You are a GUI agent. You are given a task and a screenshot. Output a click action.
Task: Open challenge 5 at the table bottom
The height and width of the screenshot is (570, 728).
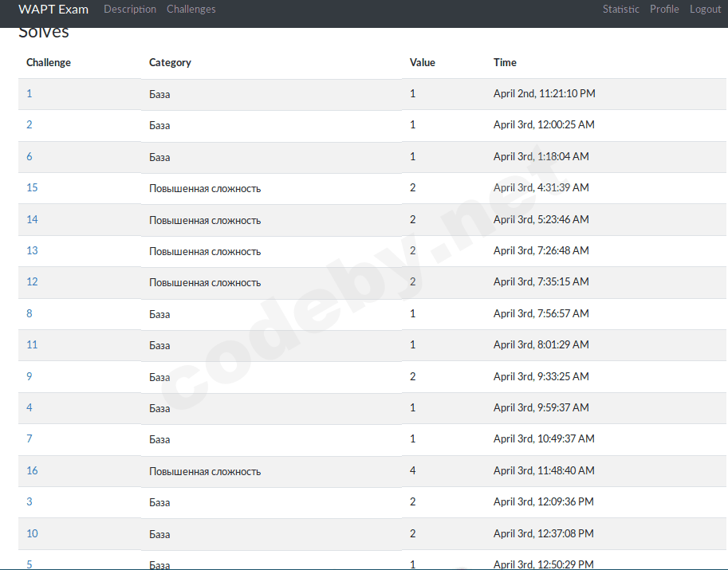point(30,564)
